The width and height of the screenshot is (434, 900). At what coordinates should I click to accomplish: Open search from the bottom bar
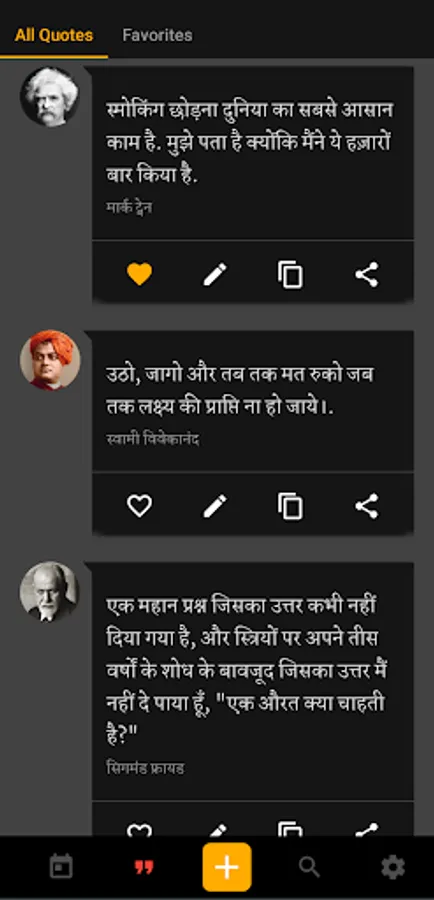[309, 867]
